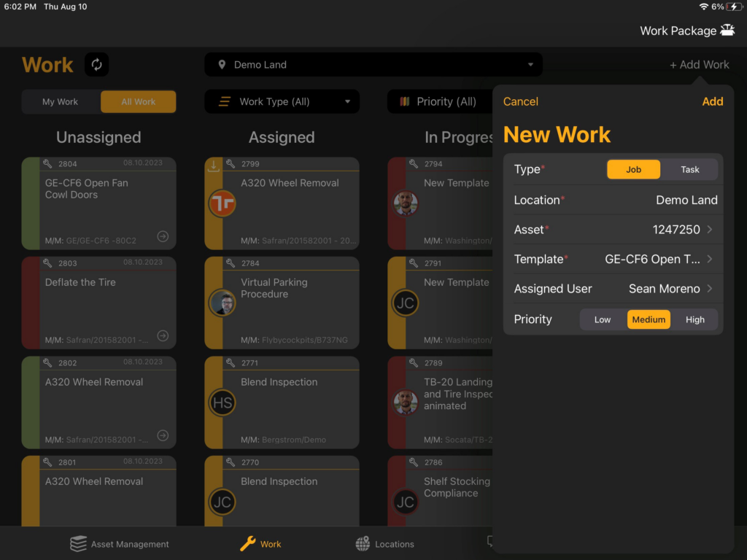Expand the Work Type (All) filter
Image resolution: width=747 pixels, height=560 pixels.
point(282,101)
